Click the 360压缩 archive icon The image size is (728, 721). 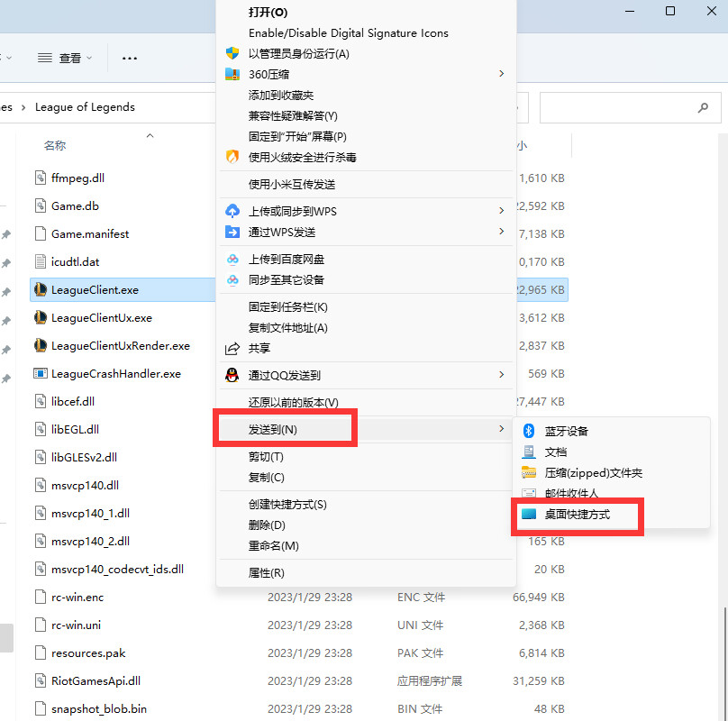pos(232,74)
